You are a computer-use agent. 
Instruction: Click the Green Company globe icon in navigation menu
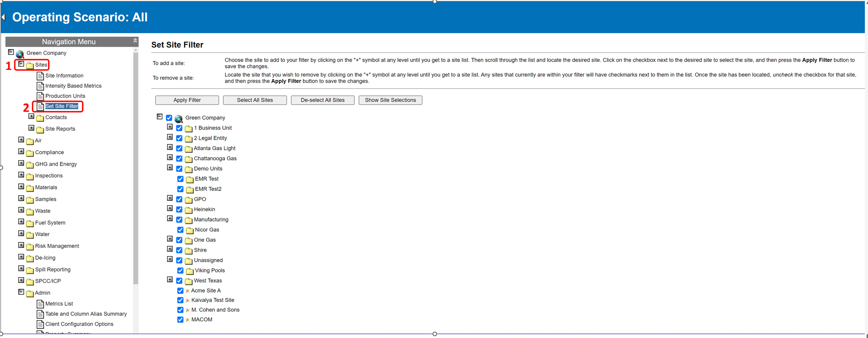pyautogui.click(x=20, y=54)
